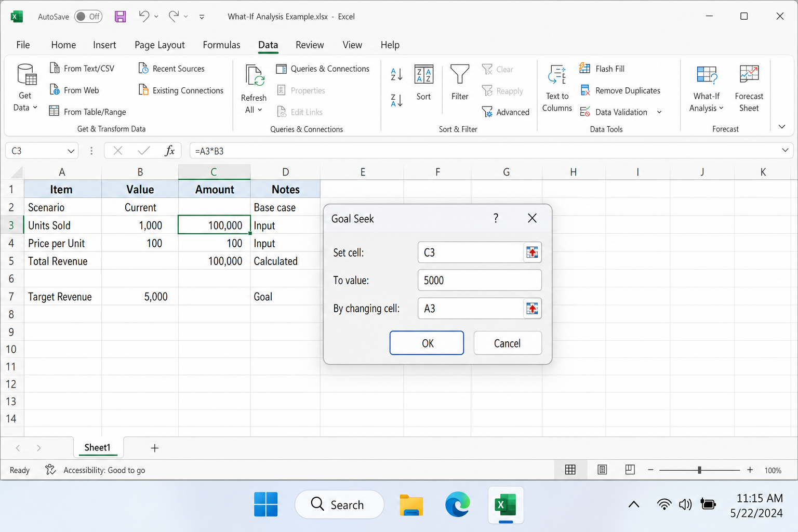Sort Z to A descending

click(x=396, y=100)
